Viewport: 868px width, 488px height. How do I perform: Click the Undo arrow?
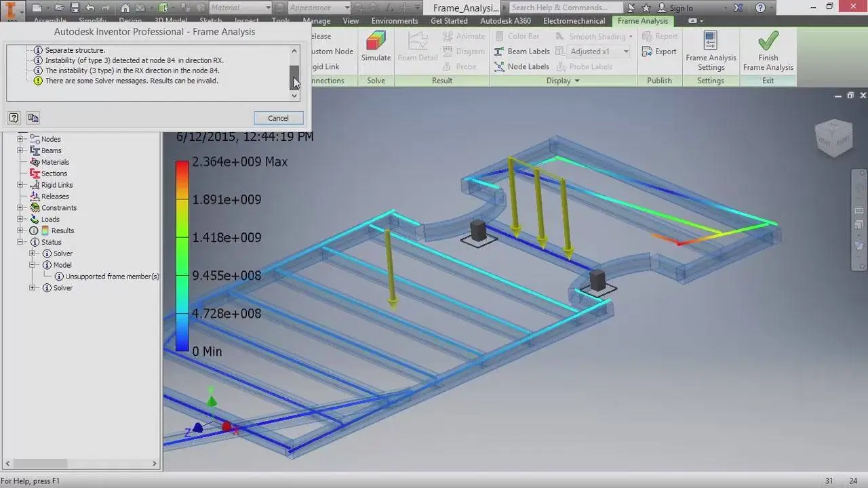(90, 7)
